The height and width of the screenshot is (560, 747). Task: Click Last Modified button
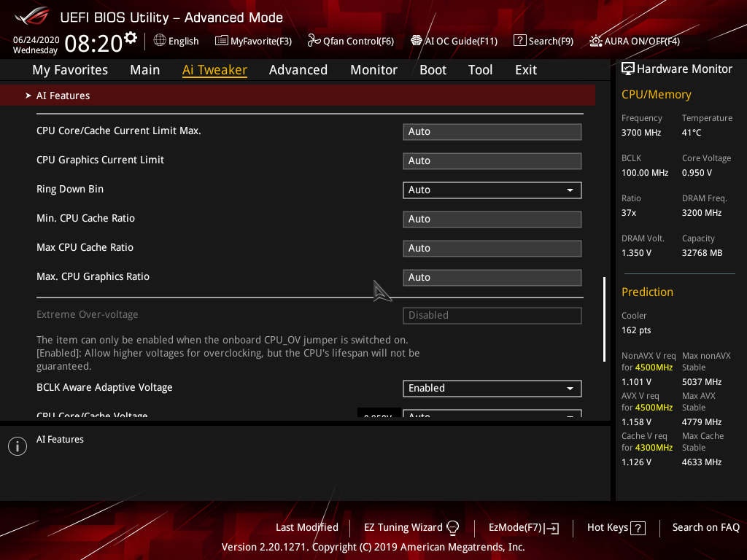pyautogui.click(x=307, y=528)
